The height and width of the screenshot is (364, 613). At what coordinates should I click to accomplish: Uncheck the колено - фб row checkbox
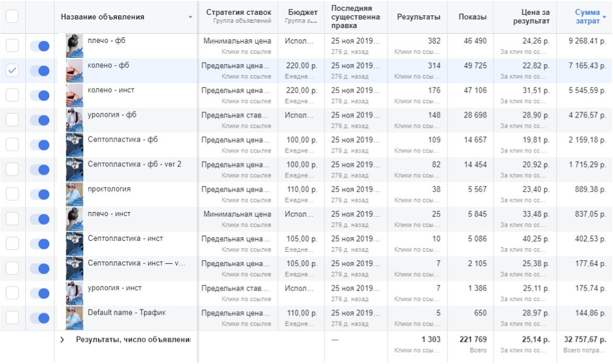(12, 71)
